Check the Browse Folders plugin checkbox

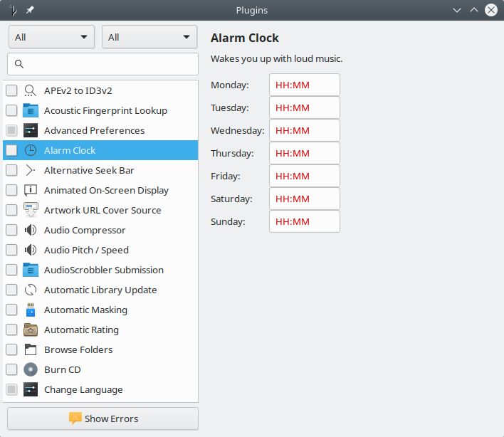(11, 349)
